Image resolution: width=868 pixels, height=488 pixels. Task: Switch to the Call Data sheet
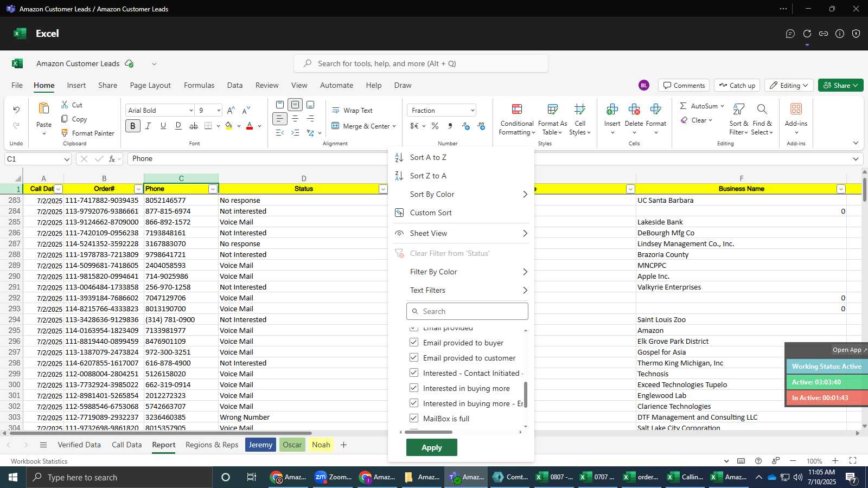point(126,445)
